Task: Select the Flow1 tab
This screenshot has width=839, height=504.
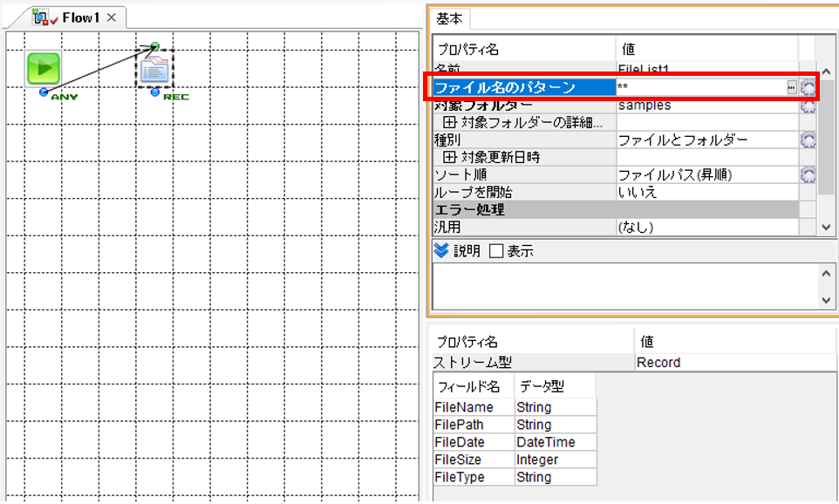Action: point(80,17)
